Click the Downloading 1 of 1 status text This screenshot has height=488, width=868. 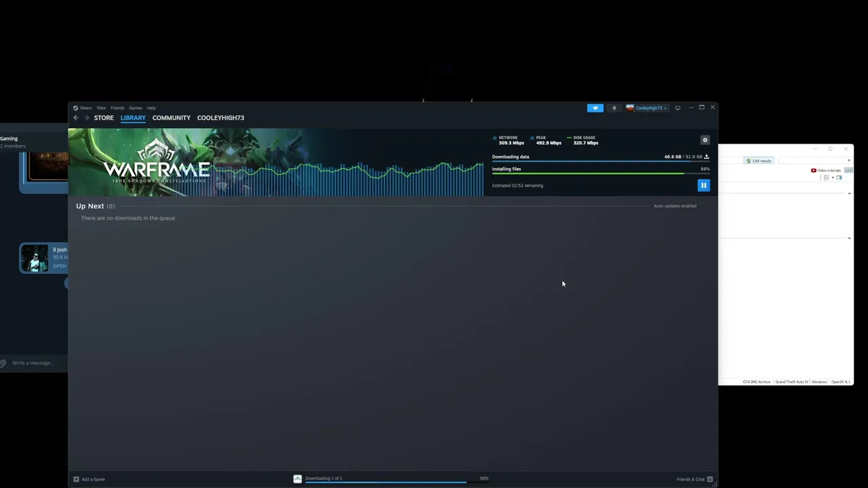(323, 478)
